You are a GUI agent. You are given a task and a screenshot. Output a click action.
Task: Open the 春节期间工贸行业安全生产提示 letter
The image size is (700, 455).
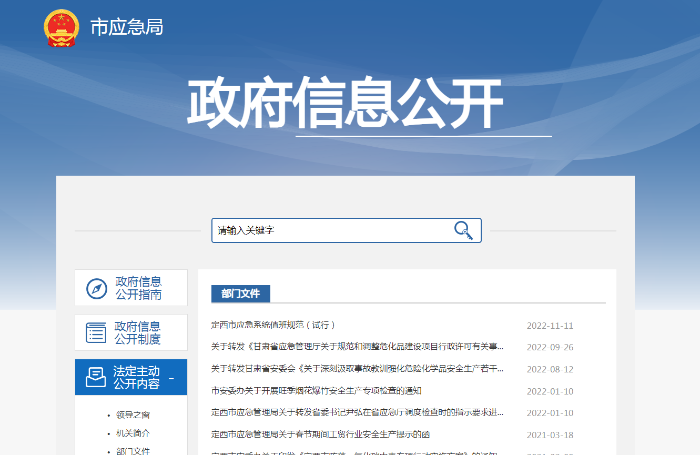click(x=320, y=434)
